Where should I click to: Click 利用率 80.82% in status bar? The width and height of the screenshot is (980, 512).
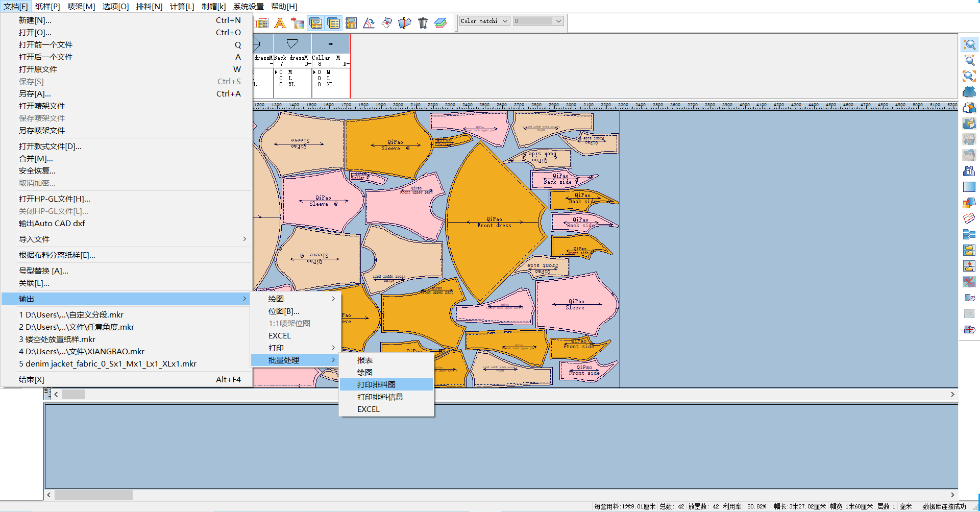(744, 506)
